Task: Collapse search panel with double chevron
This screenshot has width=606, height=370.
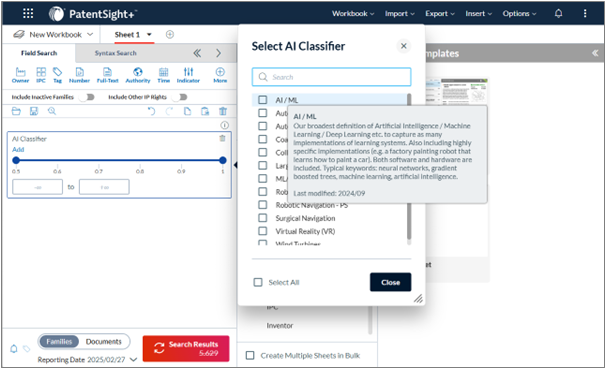Action: [197, 53]
